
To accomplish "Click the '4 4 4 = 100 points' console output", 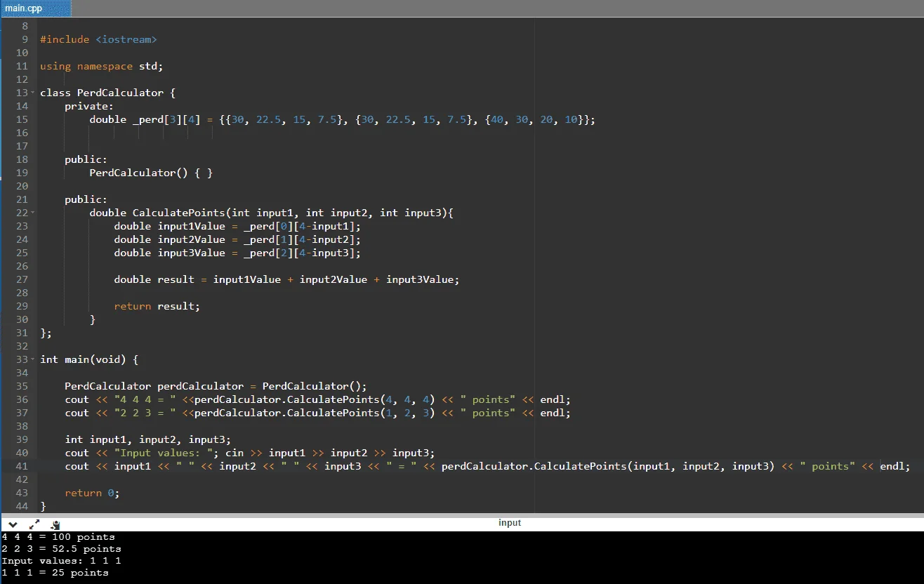I will coord(58,537).
